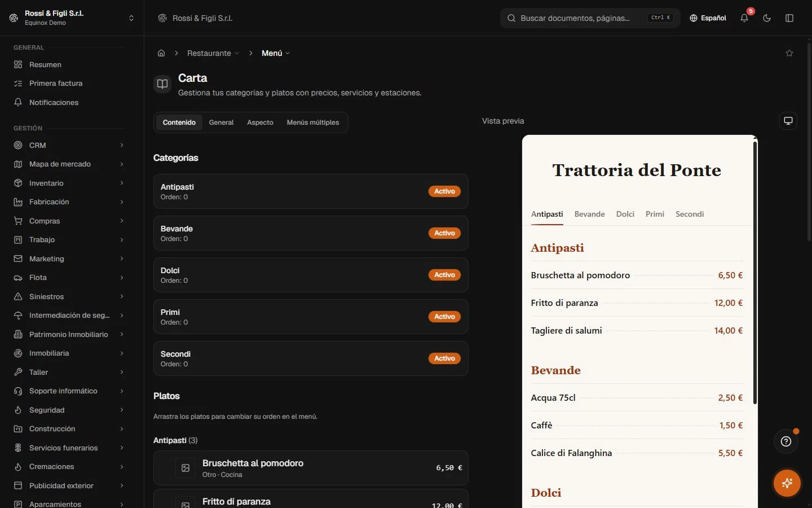
Task: Open the Español language selector
Action: point(708,18)
